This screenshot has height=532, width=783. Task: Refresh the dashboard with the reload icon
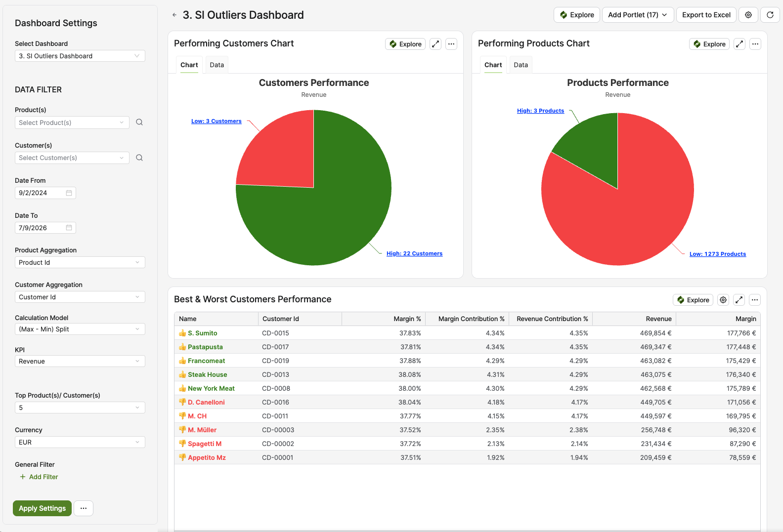point(770,15)
